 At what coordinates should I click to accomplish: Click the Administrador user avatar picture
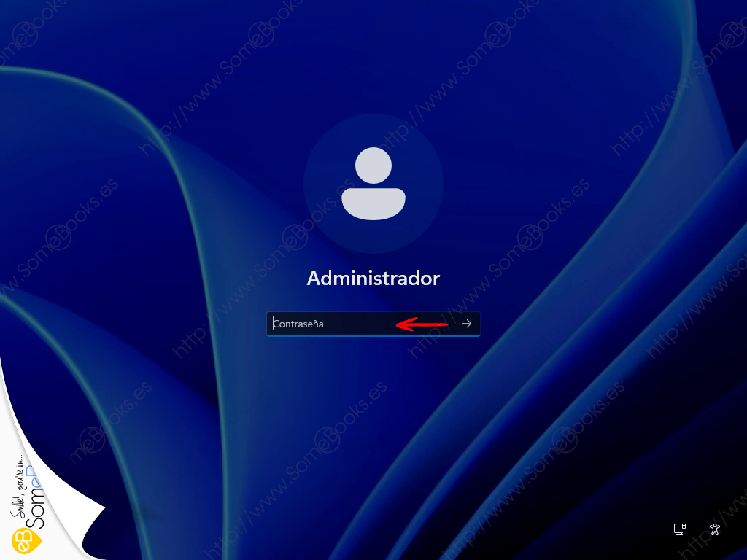(x=373, y=184)
